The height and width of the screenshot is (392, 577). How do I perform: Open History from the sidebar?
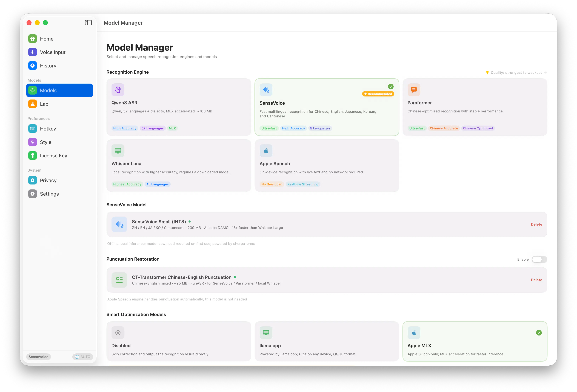pos(60,66)
